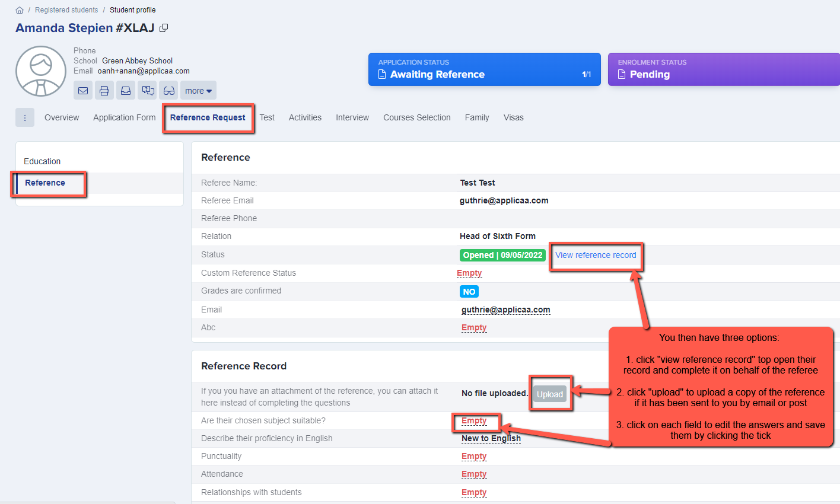Click the Upload button for reference file
The height and width of the screenshot is (504, 840).
550,394
